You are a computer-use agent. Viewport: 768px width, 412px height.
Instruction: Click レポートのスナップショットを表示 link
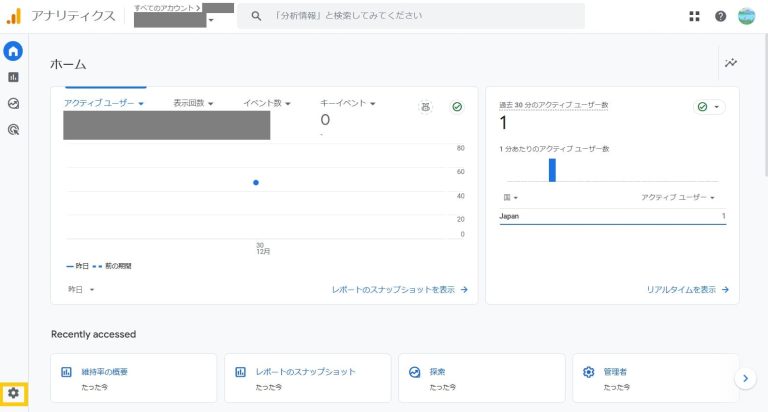pyautogui.click(x=399, y=290)
